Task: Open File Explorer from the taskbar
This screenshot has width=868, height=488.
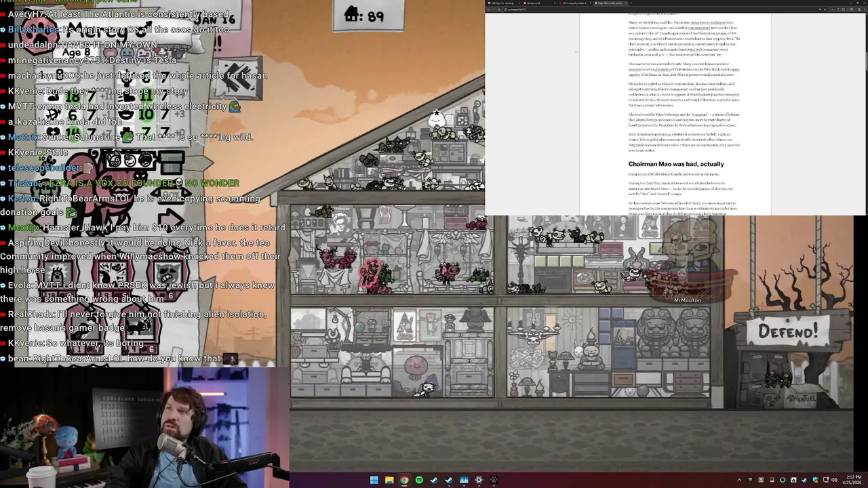Action: click(389, 480)
